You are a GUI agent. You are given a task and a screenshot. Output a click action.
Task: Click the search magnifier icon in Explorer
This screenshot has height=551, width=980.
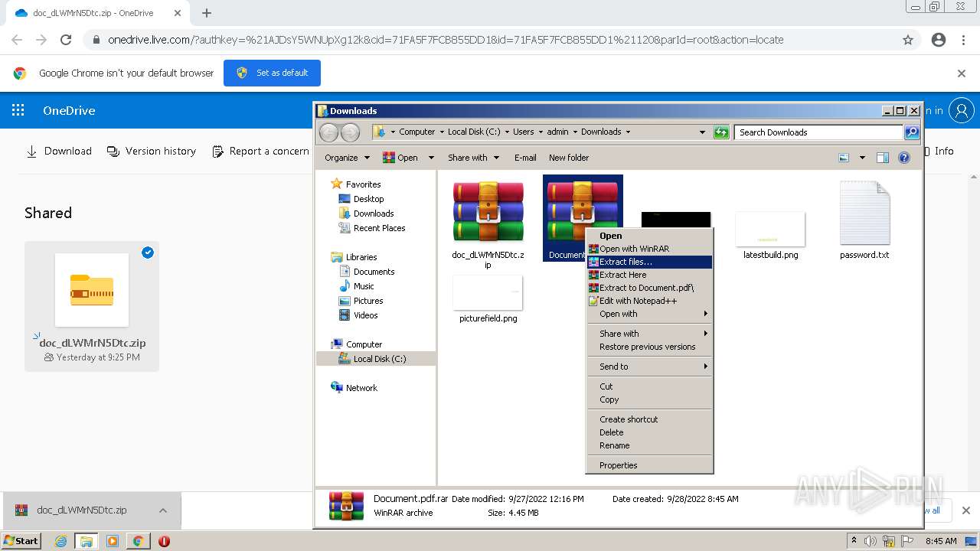coord(911,132)
